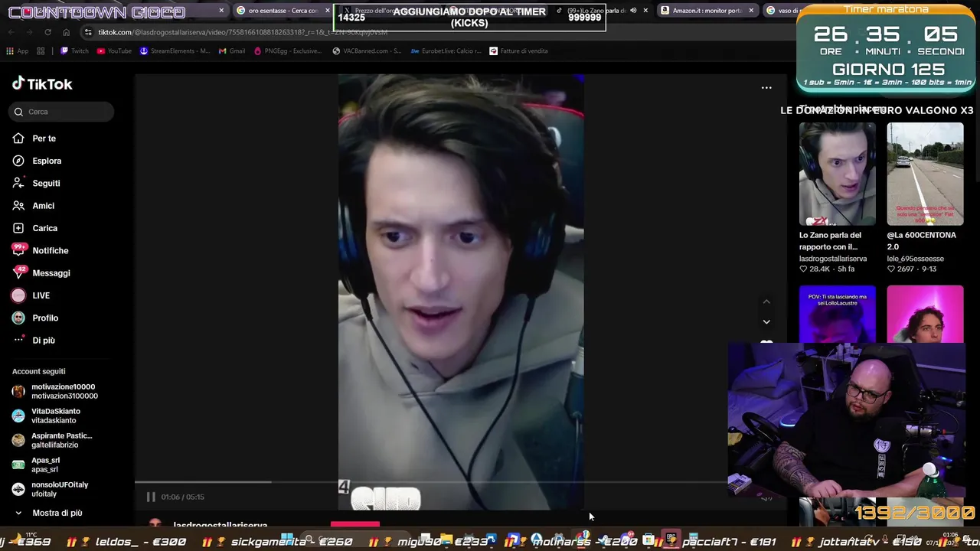Mute audio on the TikTok tab
The width and height of the screenshot is (980, 551).
coord(633,11)
